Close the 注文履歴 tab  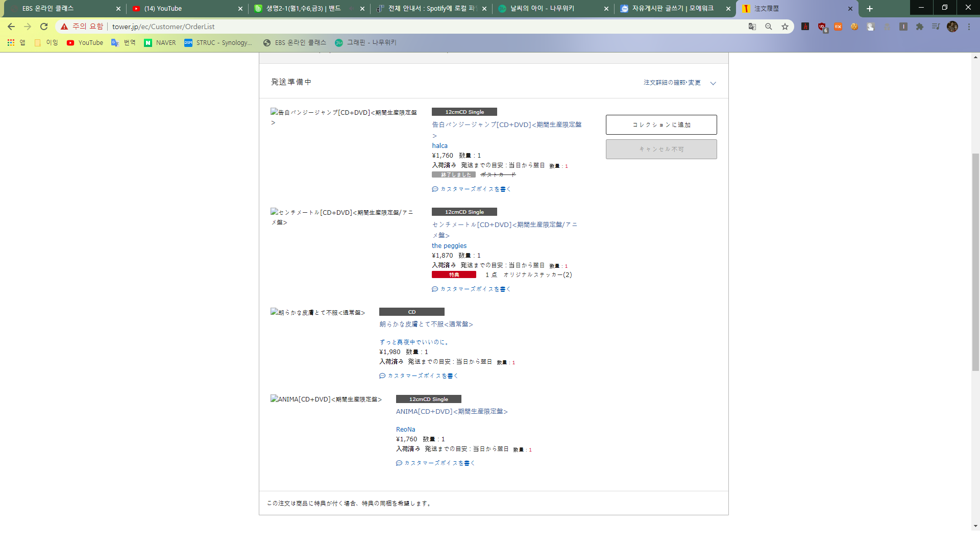[850, 9]
